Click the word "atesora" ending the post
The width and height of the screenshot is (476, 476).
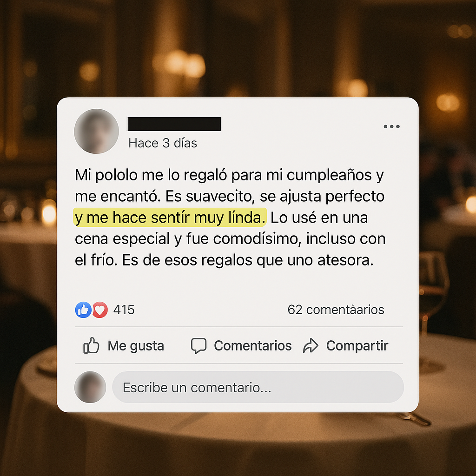pos(345,260)
